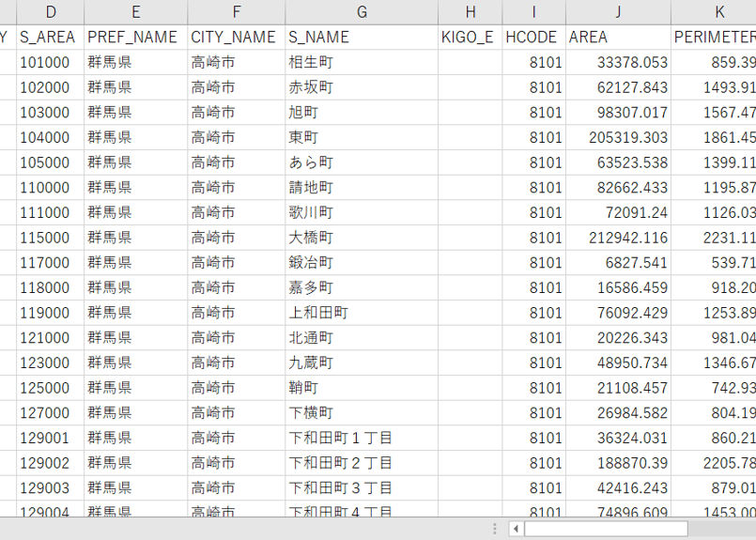
Task: Select cell 嘉多町
Action: [362, 287]
